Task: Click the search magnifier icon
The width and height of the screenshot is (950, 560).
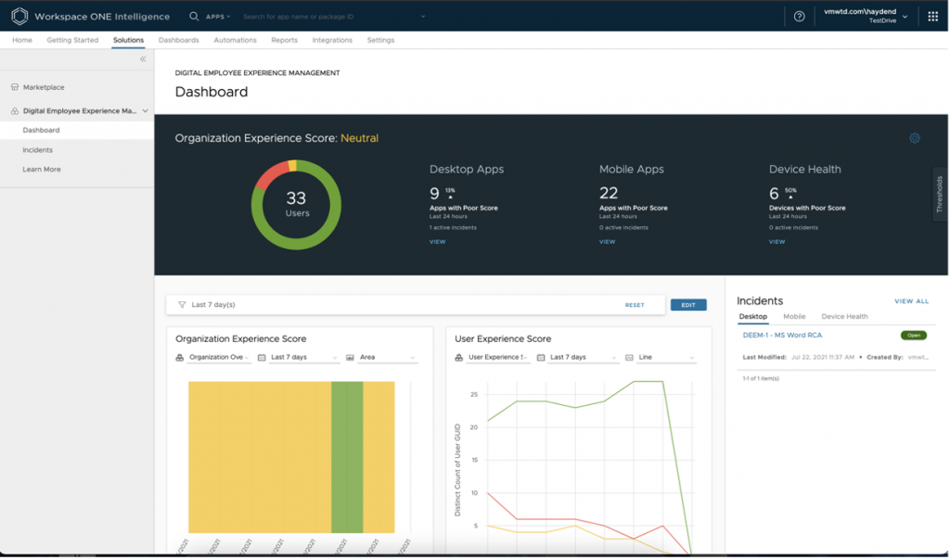Action: point(194,17)
